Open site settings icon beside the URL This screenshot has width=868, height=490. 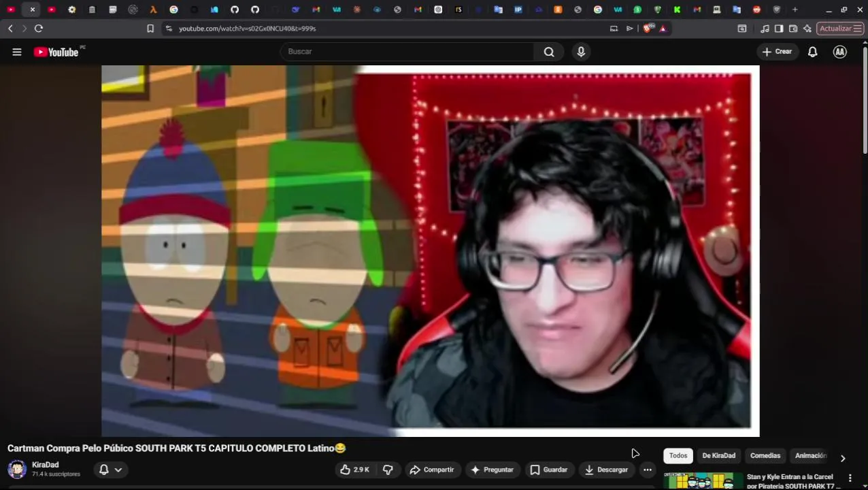click(169, 29)
